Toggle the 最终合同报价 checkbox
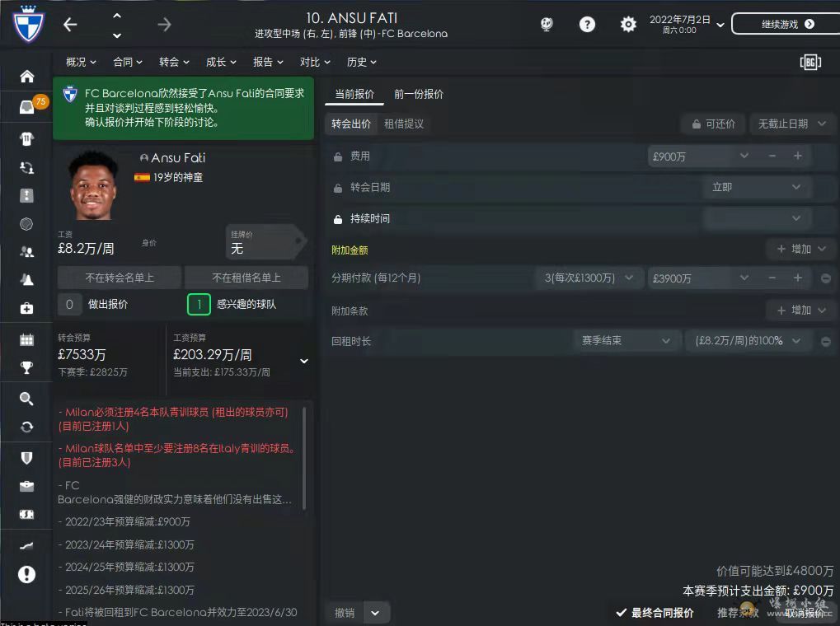 point(622,613)
